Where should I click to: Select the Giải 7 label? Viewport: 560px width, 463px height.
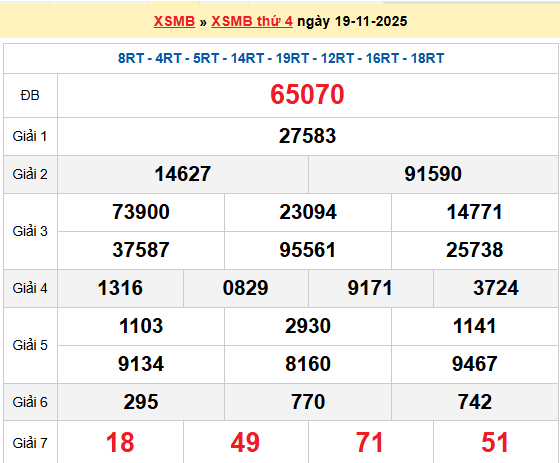click(30, 443)
